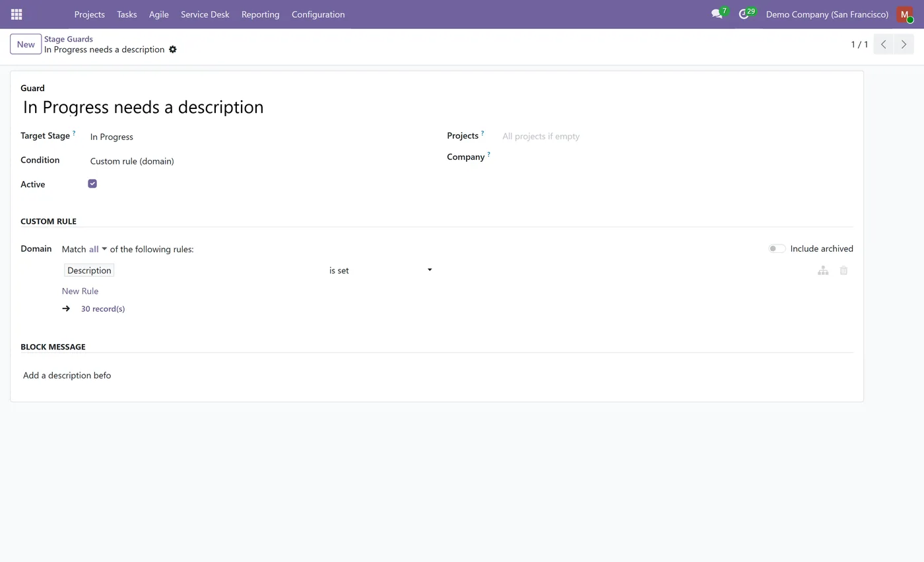Open the activities clock icon
The height and width of the screenshot is (562, 924).
point(744,14)
